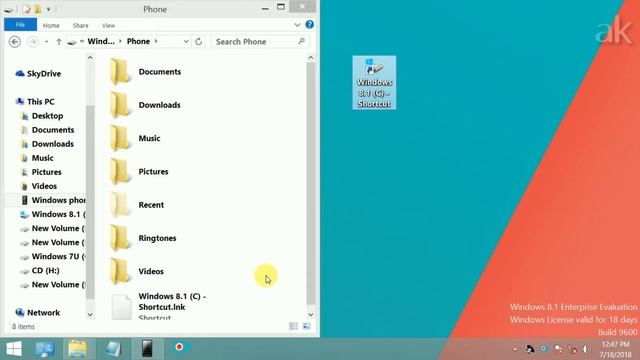Open the volume tray icon
640x360 pixels.
(587, 349)
